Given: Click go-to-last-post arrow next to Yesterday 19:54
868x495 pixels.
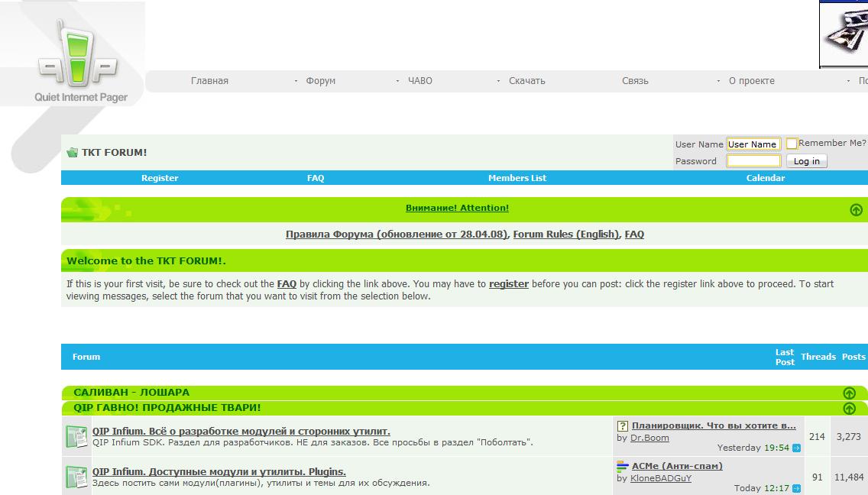Looking at the screenshot, I should (796, 448).
